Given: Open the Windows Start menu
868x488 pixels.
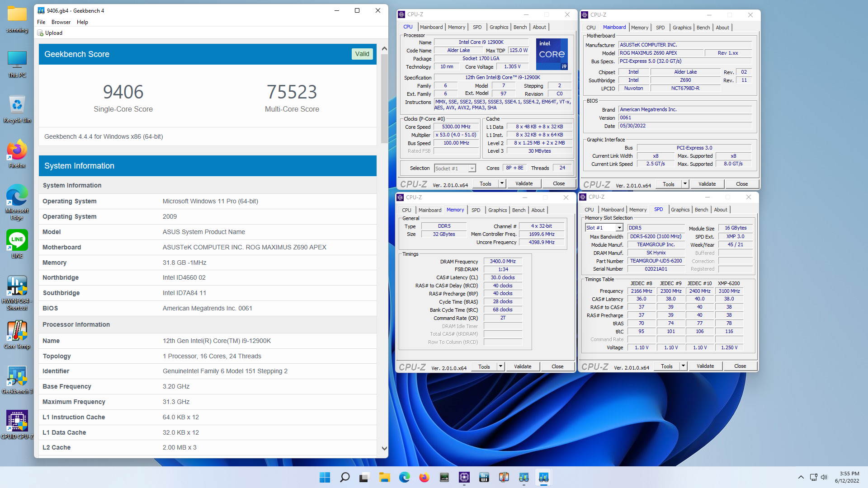Looking at the screenshot, I should (325, 477).
